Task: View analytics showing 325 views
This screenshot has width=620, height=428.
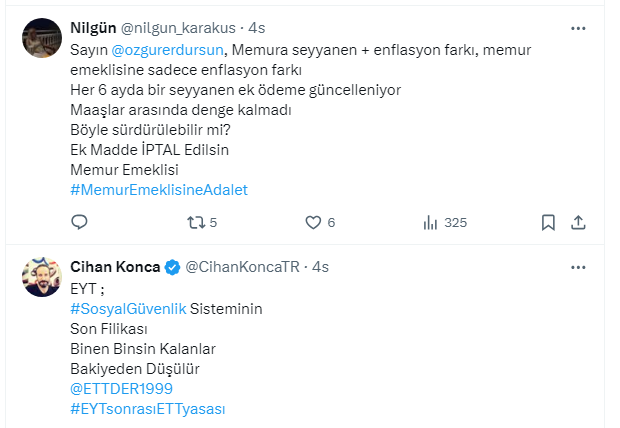Action: pyautogui.click(x=431, y=222)
